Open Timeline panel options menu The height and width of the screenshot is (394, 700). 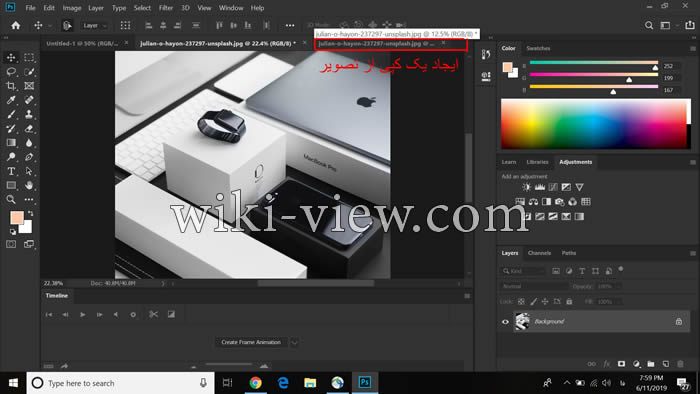(x=467, y=296)
